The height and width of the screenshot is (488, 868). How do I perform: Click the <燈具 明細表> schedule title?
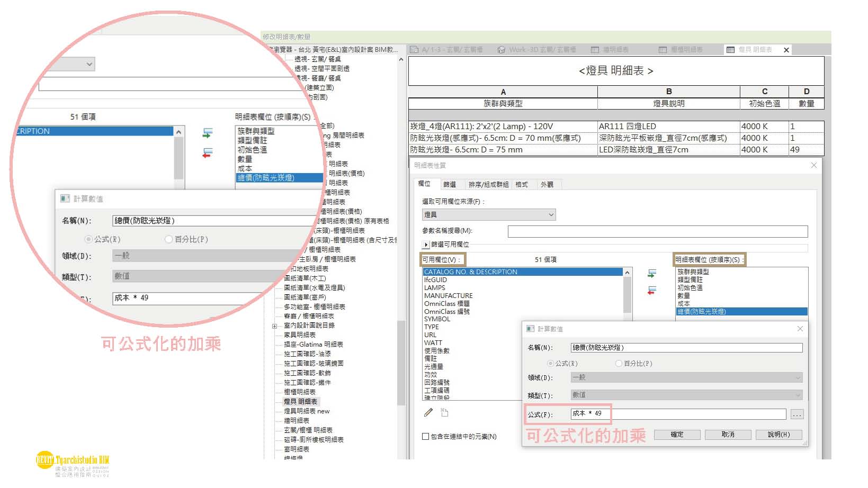click(616, 71)
